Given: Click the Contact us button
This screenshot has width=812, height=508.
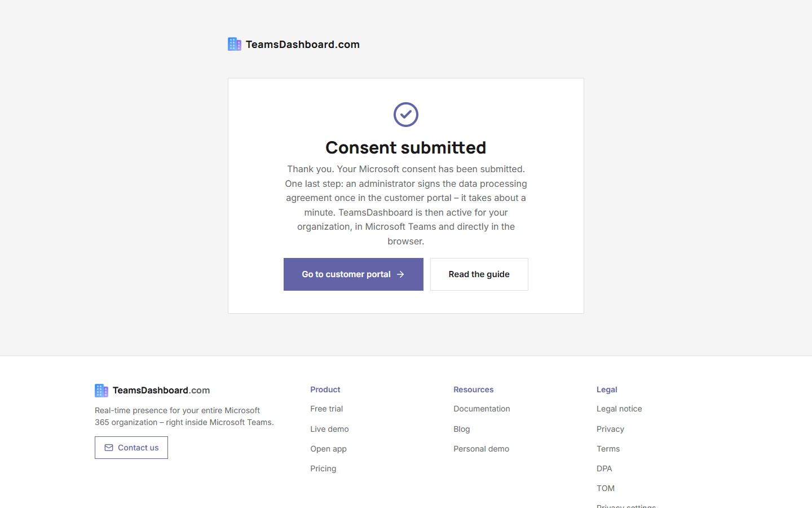Looking at the screenshot, I should [x=131, y=448].
